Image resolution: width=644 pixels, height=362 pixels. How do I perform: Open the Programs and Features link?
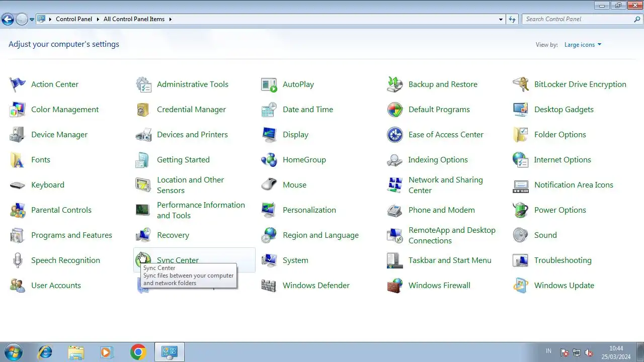71,235
